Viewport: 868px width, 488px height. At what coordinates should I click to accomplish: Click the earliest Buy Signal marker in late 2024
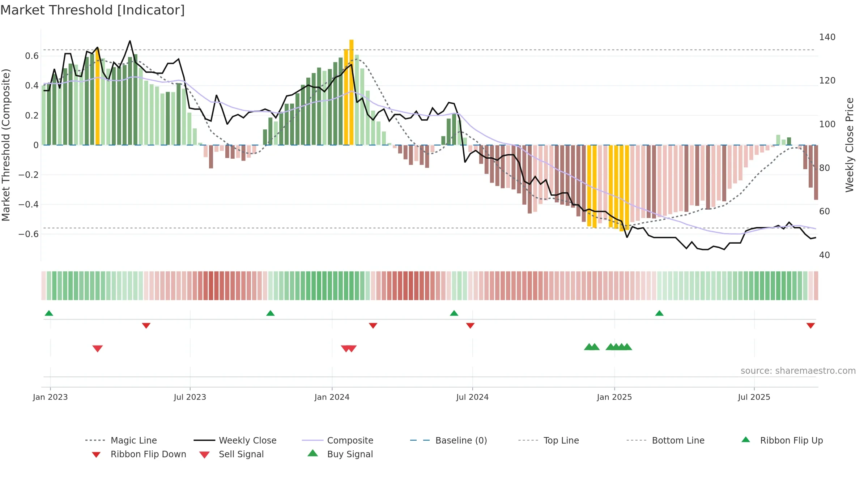pos(589,347)
